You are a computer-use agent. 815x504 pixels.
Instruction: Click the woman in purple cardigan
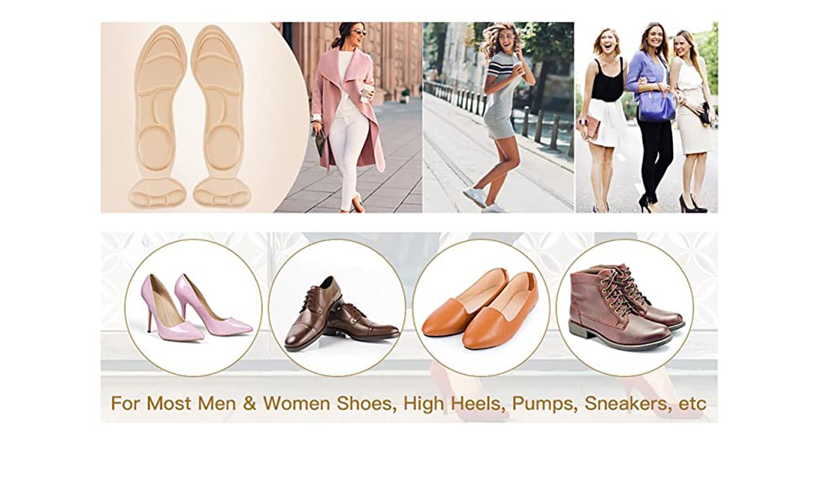[x=651, y=117]
